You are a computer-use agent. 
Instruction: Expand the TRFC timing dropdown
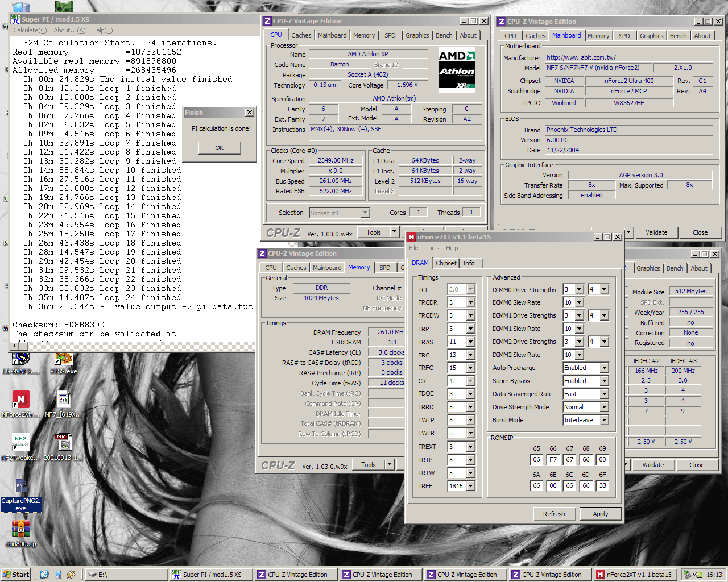pos(470,368)
